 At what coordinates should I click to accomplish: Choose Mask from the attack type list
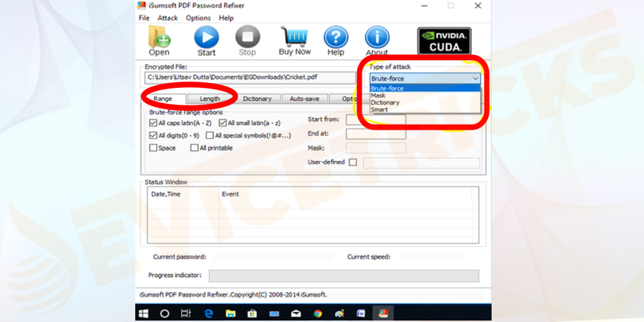[x=425, y=95]
